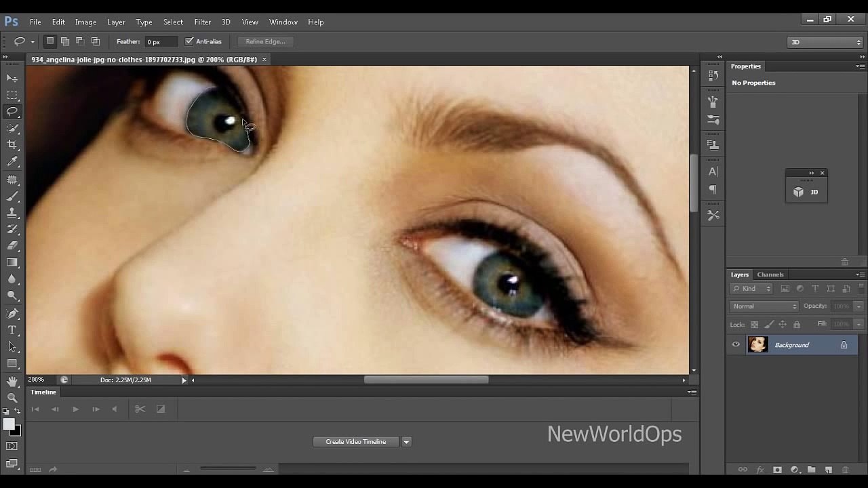Toggle Quick Mask mode
This screenshot has height=488, width=868.
click(12, 446)
